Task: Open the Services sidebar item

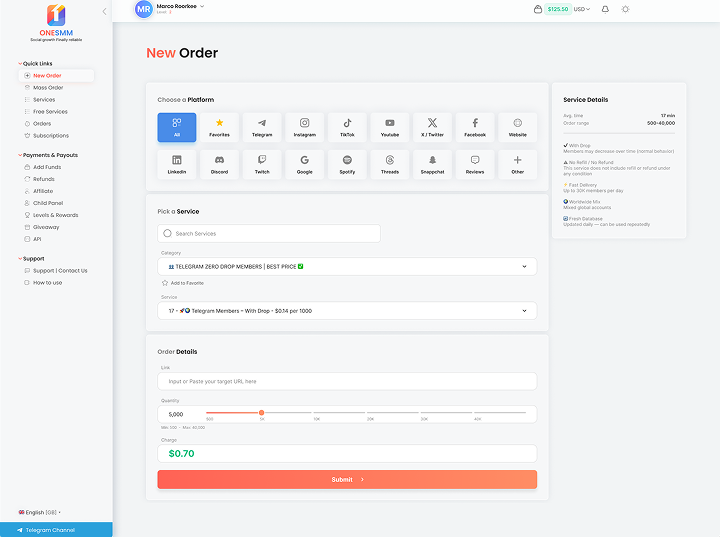Action: [40, 100]
